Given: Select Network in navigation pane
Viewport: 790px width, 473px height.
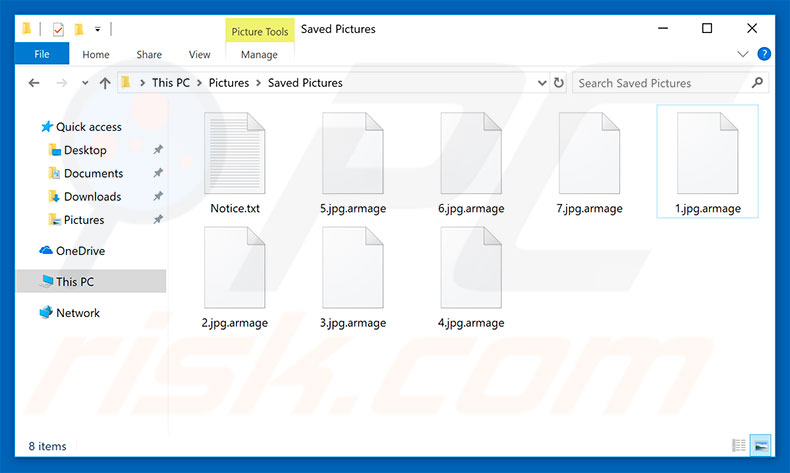Looking at the screenshot, I should click(x=78, y=313).
